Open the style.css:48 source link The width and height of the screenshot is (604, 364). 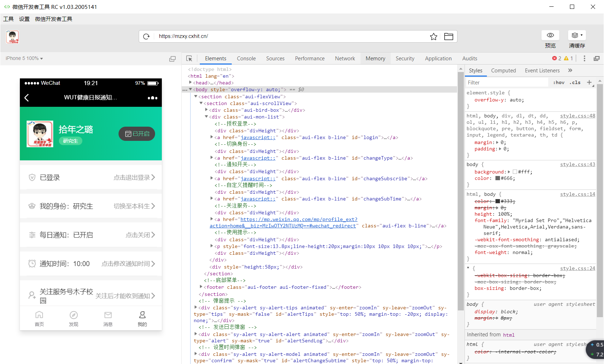(577, 116)
